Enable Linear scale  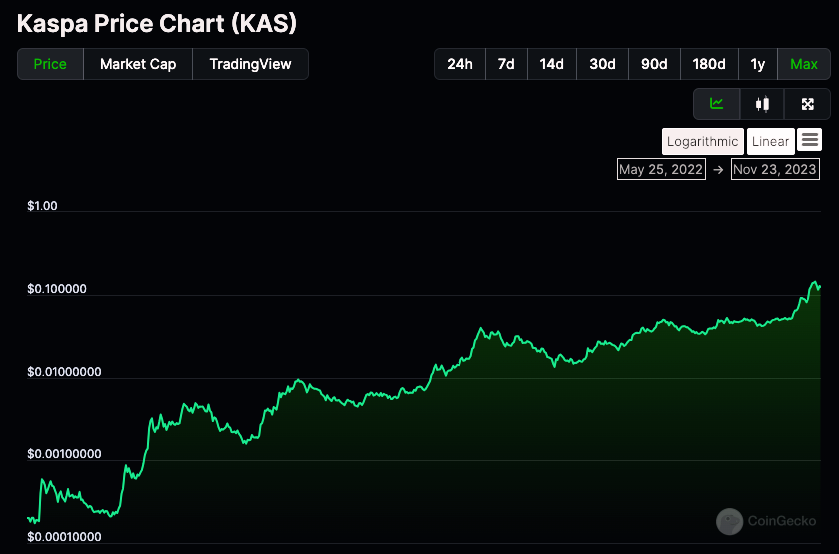click(771, 141)
